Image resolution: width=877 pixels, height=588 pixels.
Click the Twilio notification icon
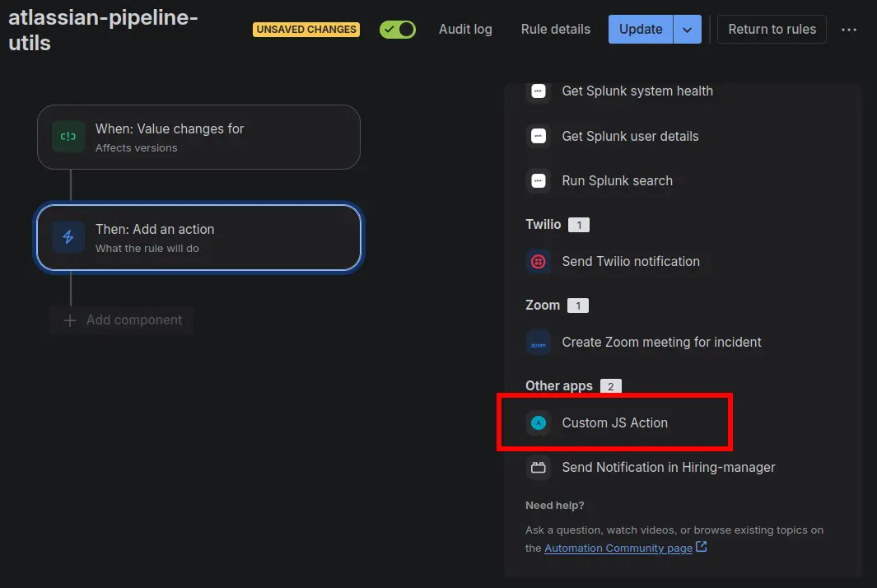[539, 262]
